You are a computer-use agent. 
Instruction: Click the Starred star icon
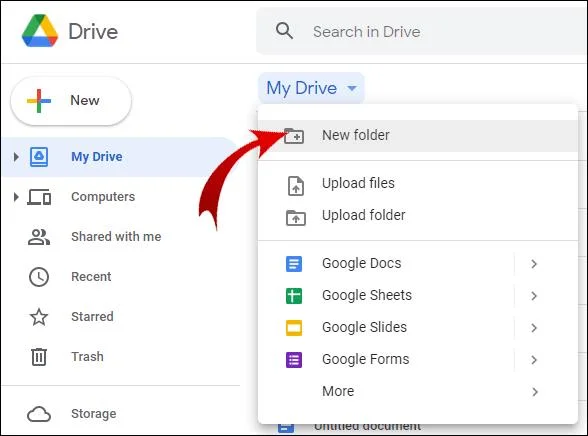coord(39,317)
